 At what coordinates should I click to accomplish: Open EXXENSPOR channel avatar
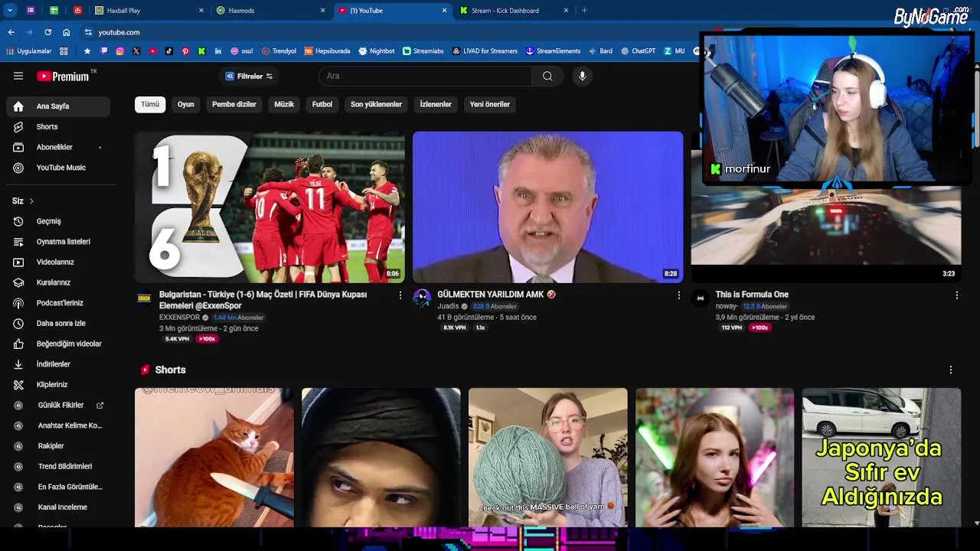tap(144, 298)
